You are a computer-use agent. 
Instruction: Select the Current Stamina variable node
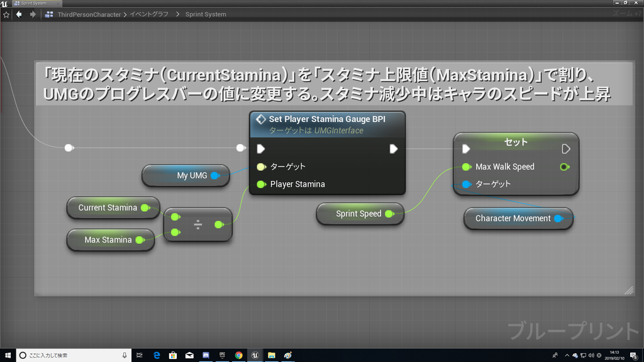pyautogui.click(x=108, y=207)
